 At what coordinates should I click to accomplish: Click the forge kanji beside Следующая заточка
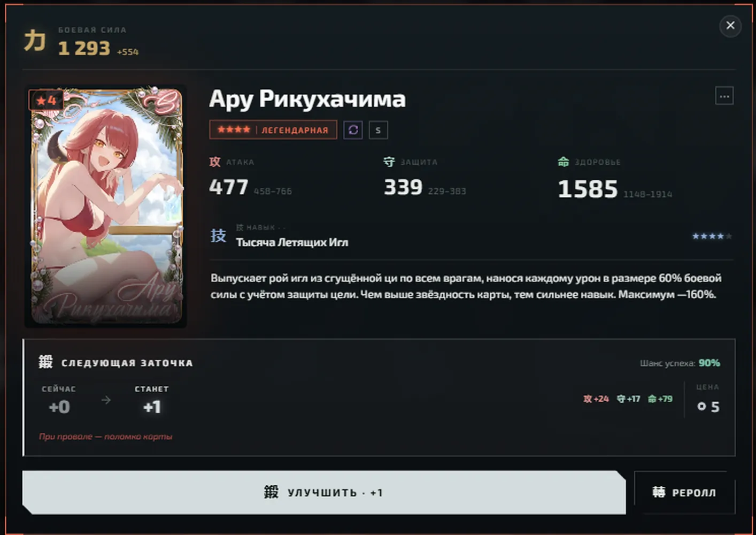click(45, 362)
